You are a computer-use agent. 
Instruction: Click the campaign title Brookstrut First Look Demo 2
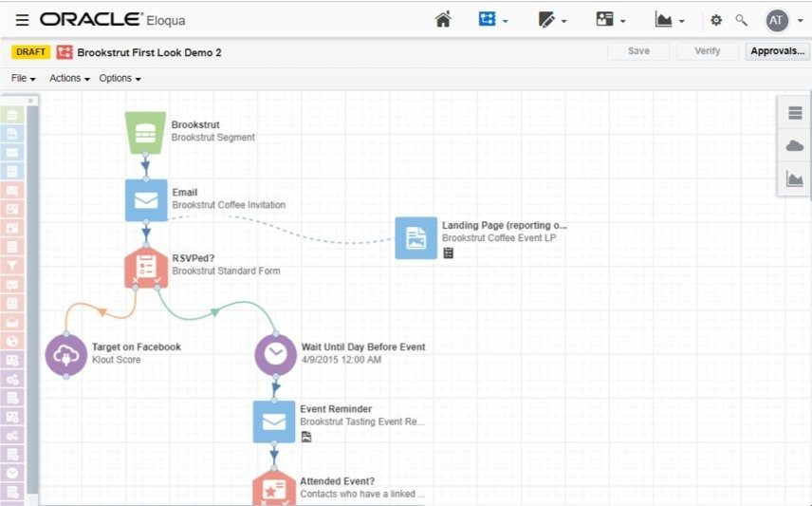coord(149,52)
